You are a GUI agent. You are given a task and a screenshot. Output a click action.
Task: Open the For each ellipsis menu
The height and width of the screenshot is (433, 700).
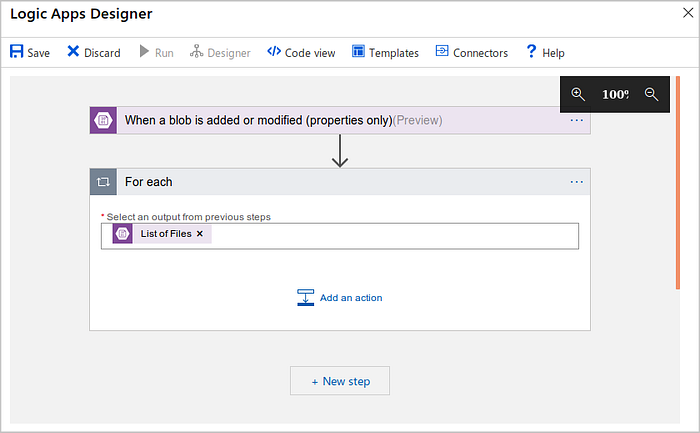point(576,182)
